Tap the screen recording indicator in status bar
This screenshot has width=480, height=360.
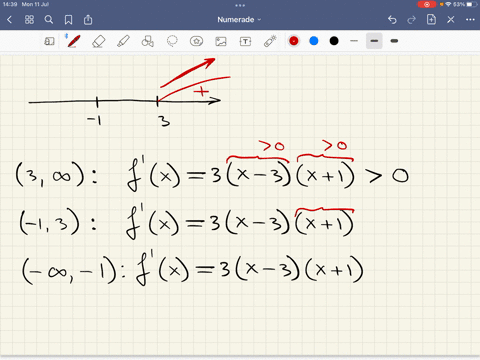(x=427, y=4)
